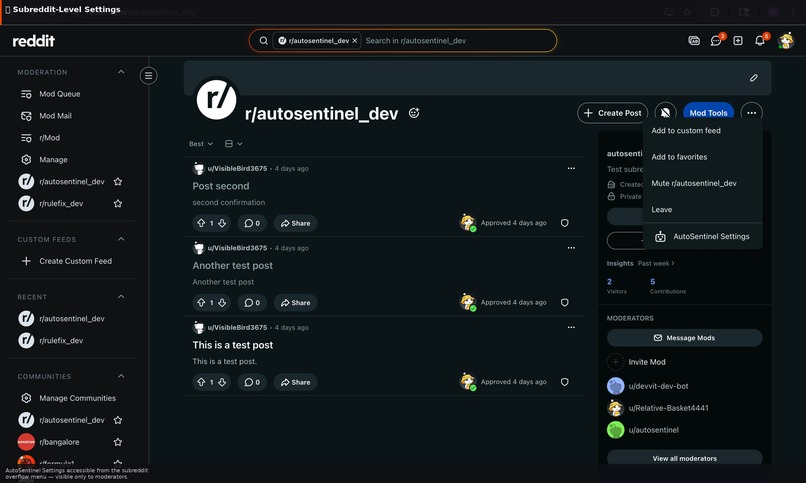Select Add to custom feed

702,131
